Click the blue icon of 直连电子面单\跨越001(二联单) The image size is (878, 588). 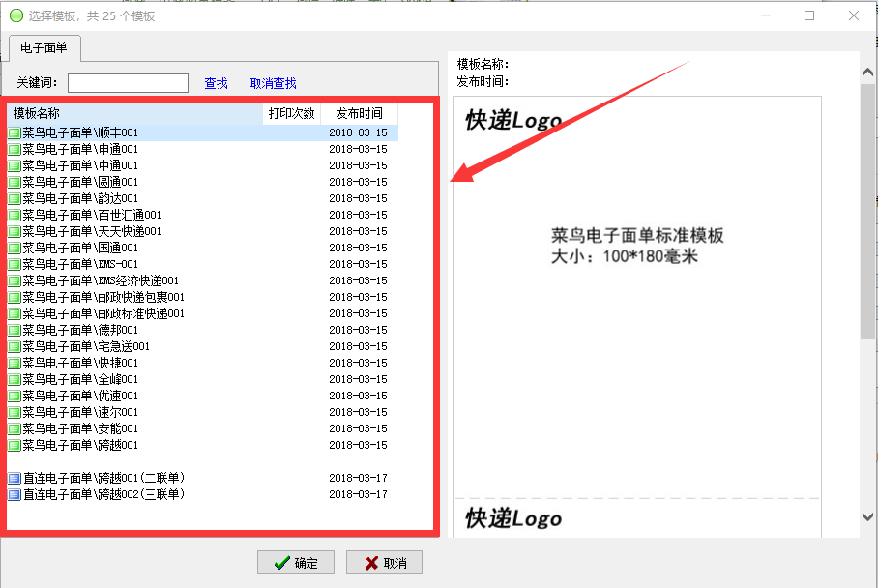tap(15, 479)
